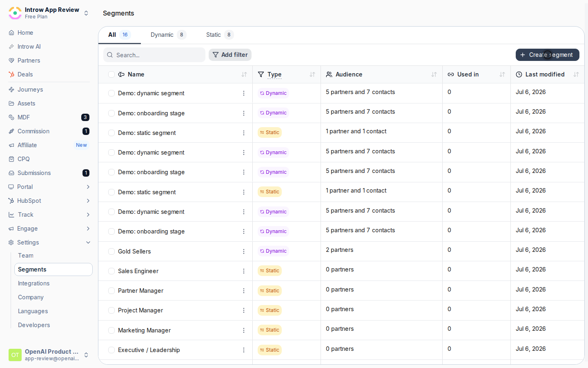Open the three-dot menu for Gold Sellers
The width and height of the screenshot is (588, 368).
tap(244, 251)
